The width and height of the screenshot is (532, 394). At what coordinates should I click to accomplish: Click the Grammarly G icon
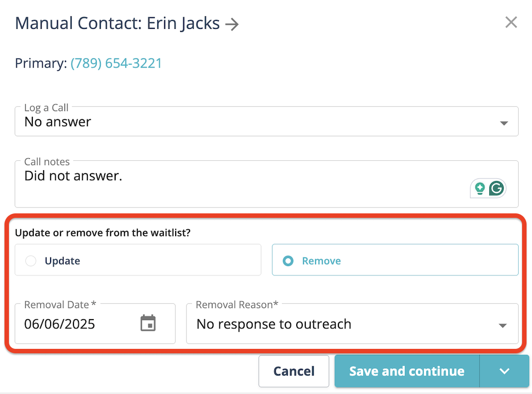(496, 188)
